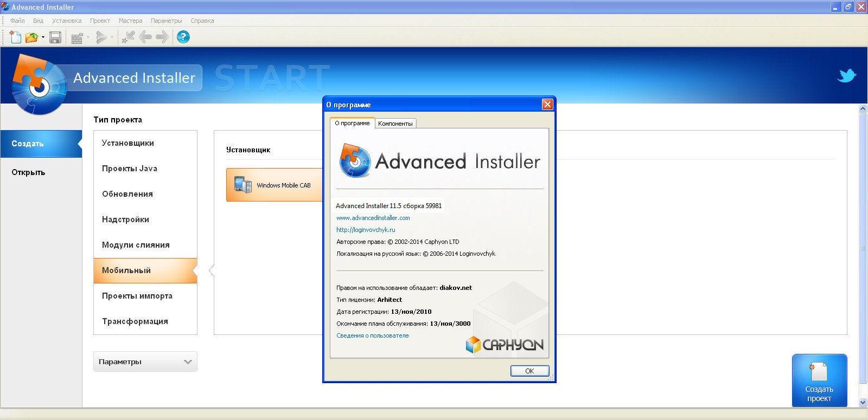Viewport: 868px width, 420px height.
Task: Open the http://loginvovchyk.ru link
Action: coord(365,230)
